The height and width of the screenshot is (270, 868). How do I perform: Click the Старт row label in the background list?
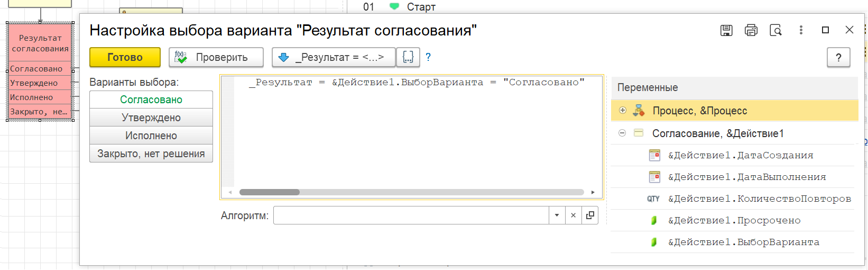pyautogui.click(x=421, y=7)
